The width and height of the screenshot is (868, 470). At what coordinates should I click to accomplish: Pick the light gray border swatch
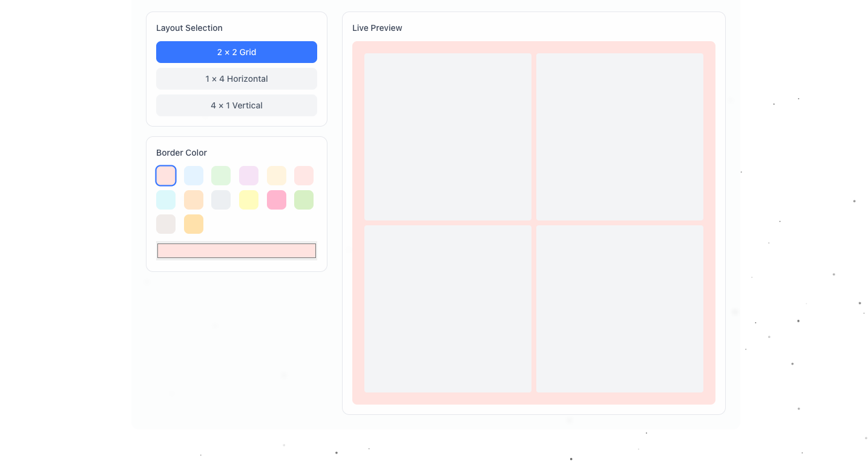tap(221, 200)
